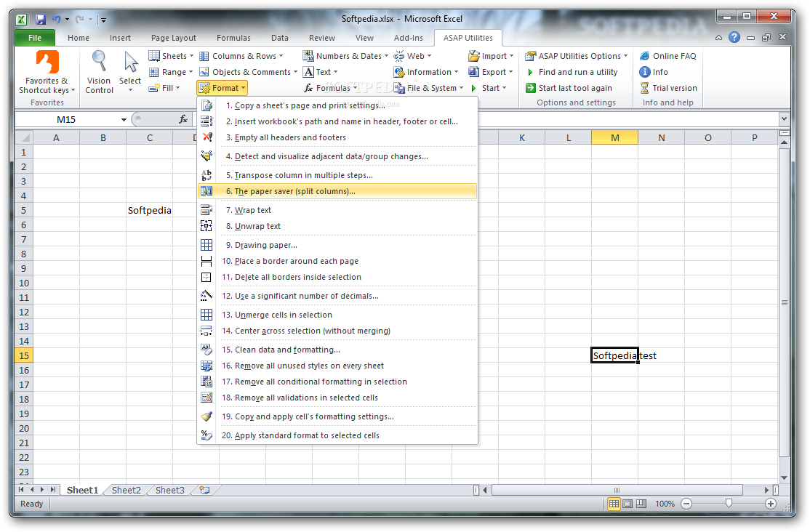Click Trial version button

pos(669,88)
